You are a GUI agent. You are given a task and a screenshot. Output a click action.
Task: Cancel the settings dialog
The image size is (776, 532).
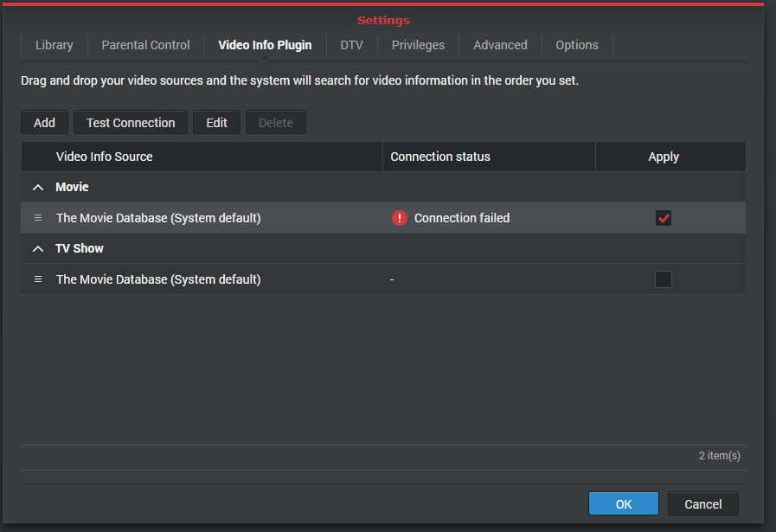pyautogui.click(x=702, y=504)
